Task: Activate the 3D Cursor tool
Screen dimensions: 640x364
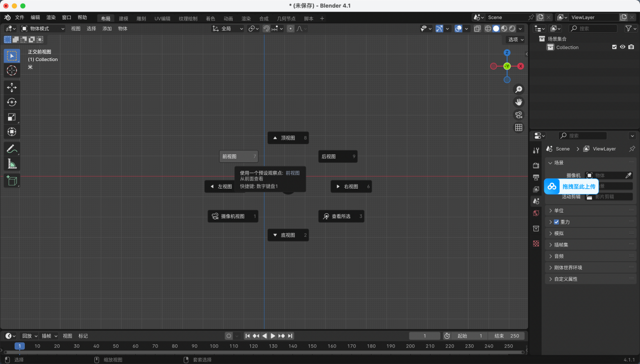Action: [12, 71]
